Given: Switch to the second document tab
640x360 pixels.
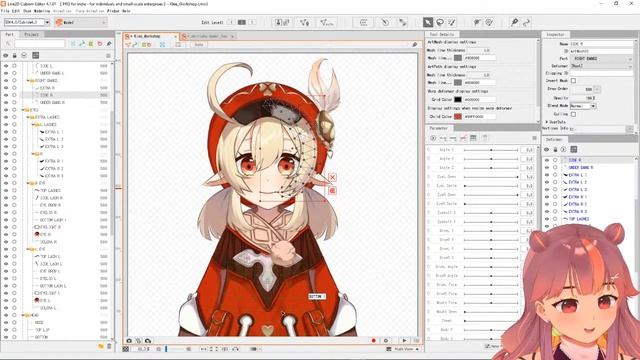Looking at the screenshot, I should tap(208, 36).
